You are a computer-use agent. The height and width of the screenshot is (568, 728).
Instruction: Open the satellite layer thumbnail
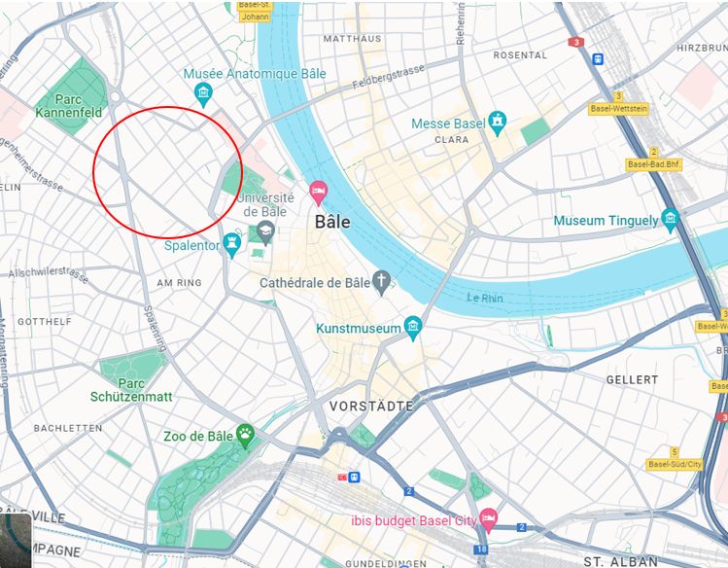point(16,540)
